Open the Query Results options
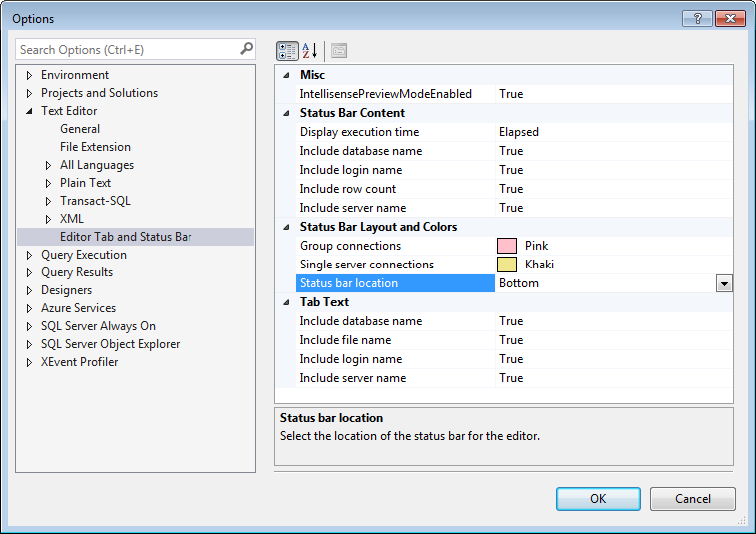 (77, 272)
